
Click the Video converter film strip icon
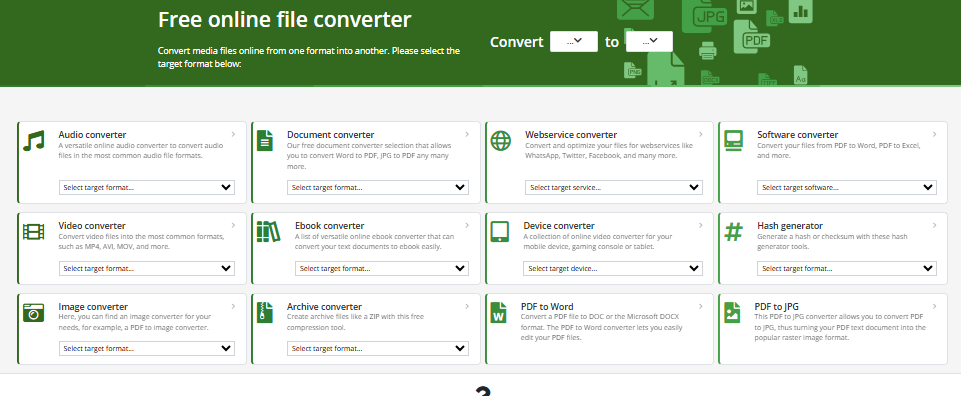tap(34, 232)
